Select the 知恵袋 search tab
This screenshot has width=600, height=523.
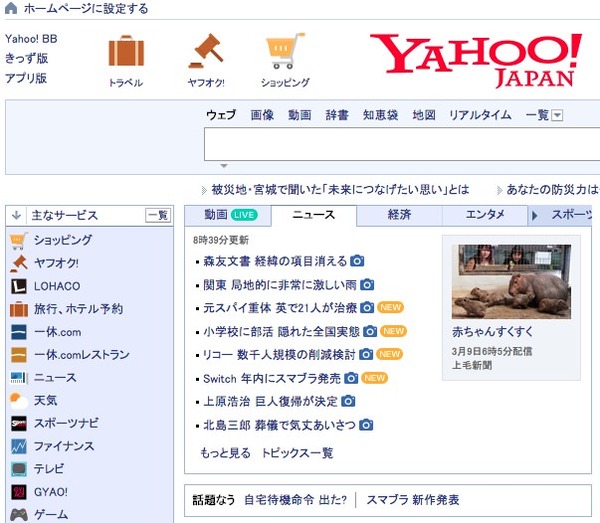(380, 115)
